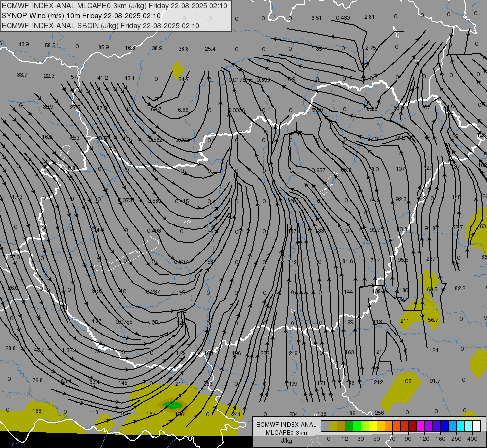This screenshot has height=448, width=487.
Task: Click the legend scale label 12
Action: pos(345,439)
